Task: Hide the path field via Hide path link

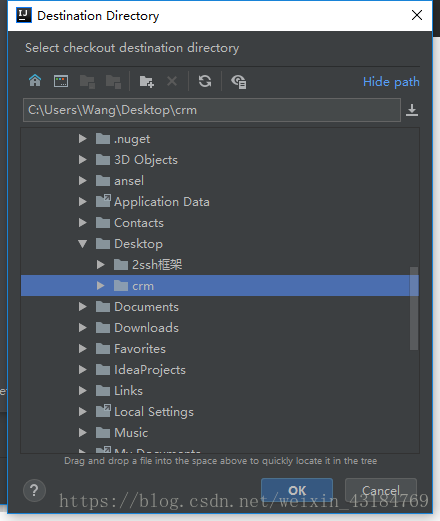Action: (391, 82)
